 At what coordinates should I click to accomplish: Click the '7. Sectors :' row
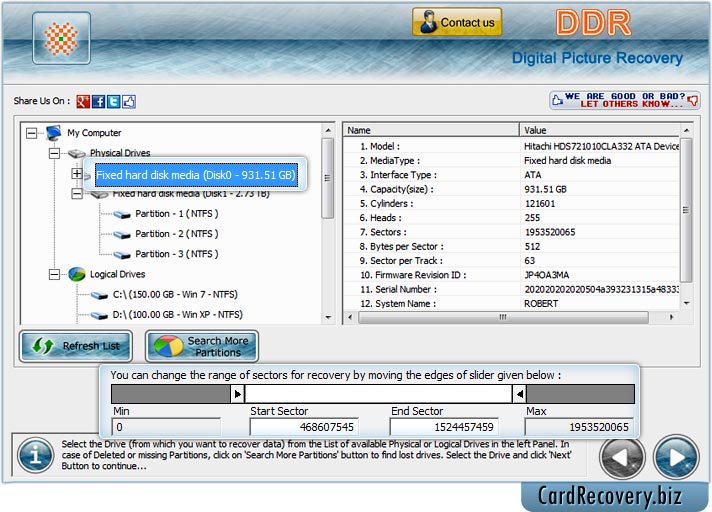click(x=511, y=232)
